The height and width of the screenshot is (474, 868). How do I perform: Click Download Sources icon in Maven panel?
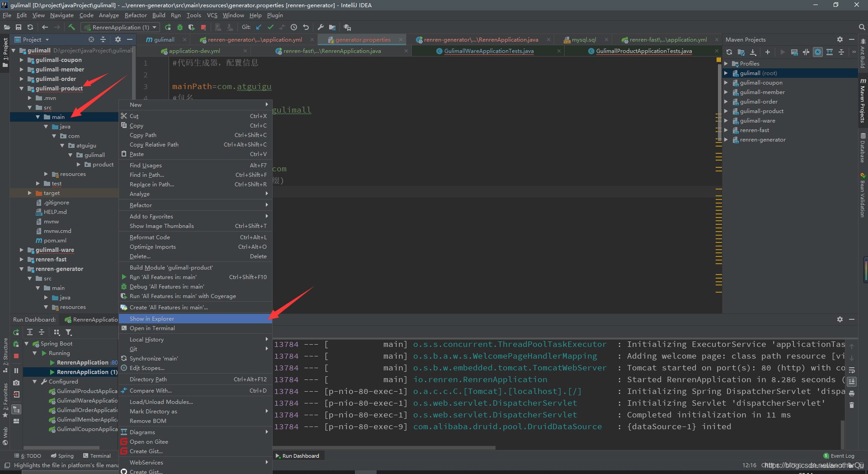753,52
